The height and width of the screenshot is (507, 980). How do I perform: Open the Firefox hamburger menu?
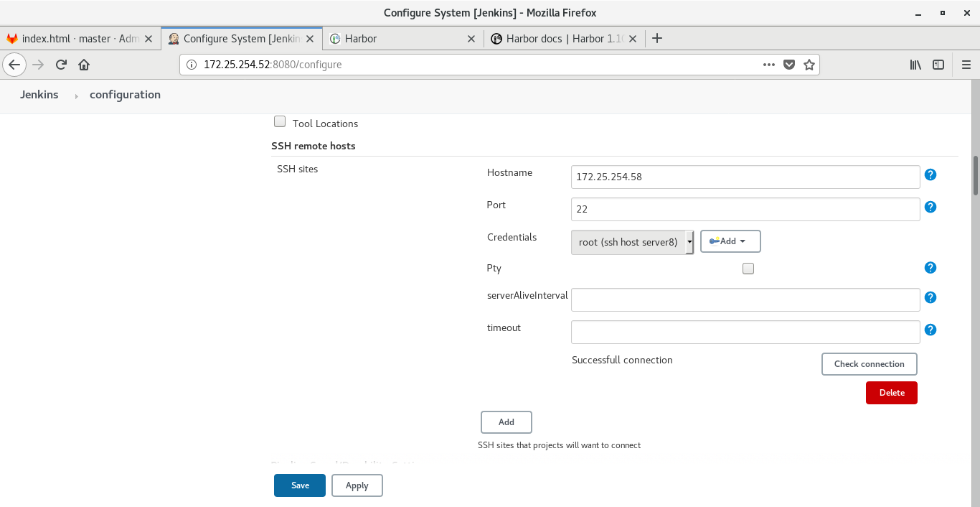(966, 65)
